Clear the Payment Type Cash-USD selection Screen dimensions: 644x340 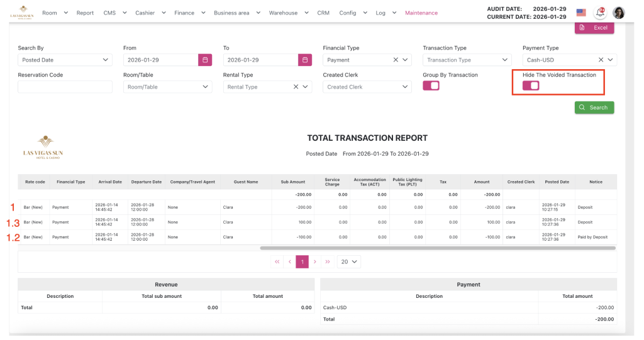pyautogui.click(x=601, y=60)
